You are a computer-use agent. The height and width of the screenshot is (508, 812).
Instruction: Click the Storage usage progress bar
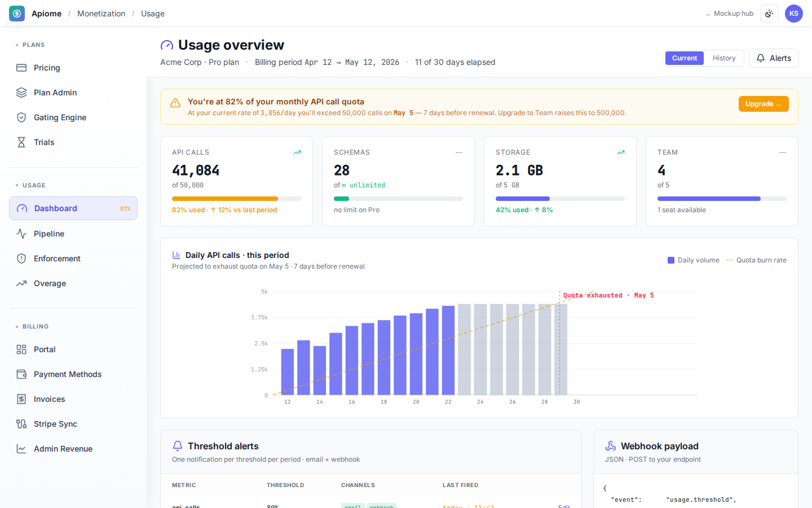(560, 199)
